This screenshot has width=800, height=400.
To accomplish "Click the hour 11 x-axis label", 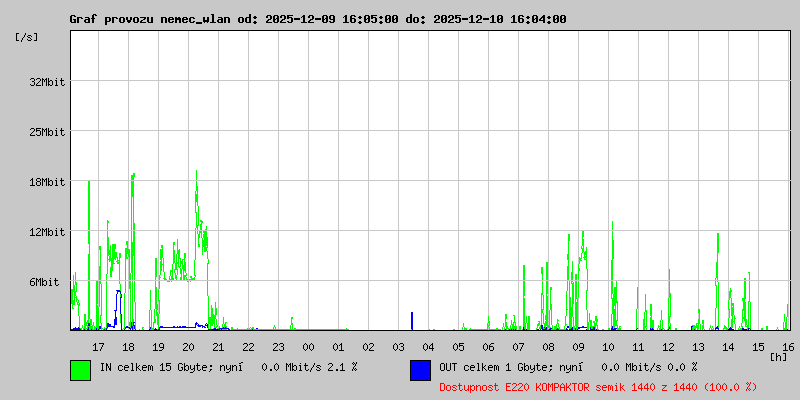I will [x=638, y=347].
